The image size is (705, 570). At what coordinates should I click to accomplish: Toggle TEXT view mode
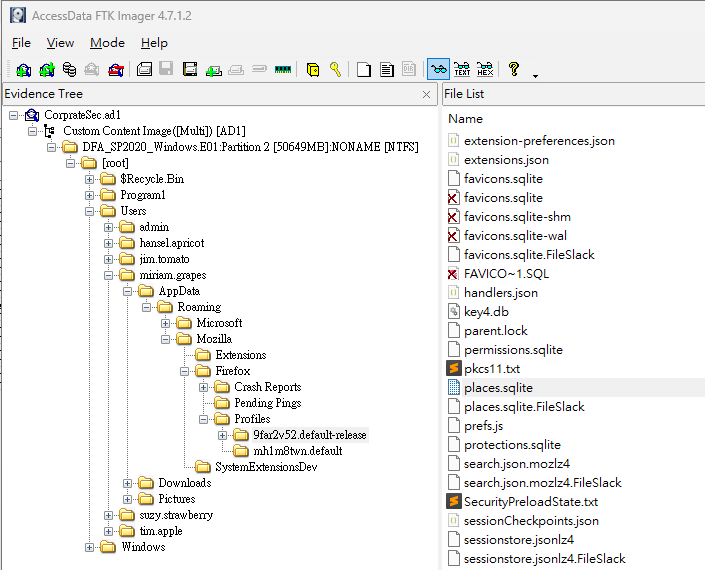(462, 69)
